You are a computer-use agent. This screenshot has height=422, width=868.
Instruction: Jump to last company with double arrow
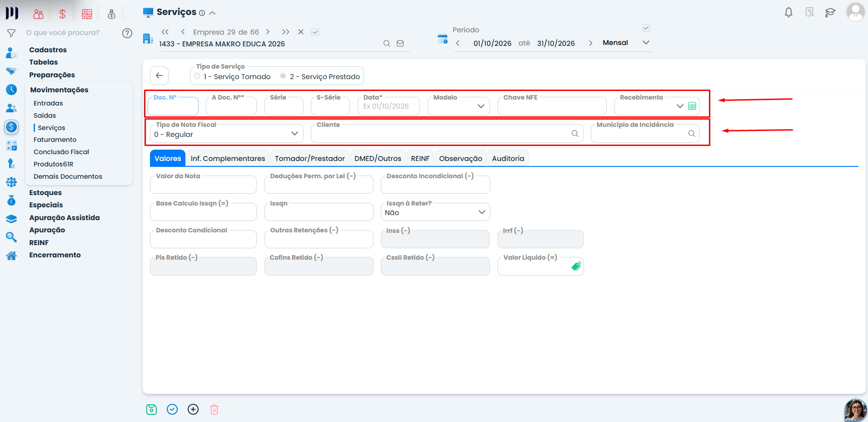point(285,32)
